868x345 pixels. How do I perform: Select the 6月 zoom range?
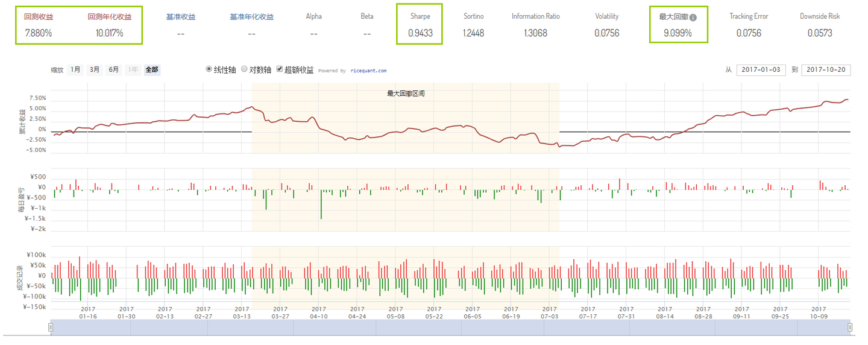[114, 70]
